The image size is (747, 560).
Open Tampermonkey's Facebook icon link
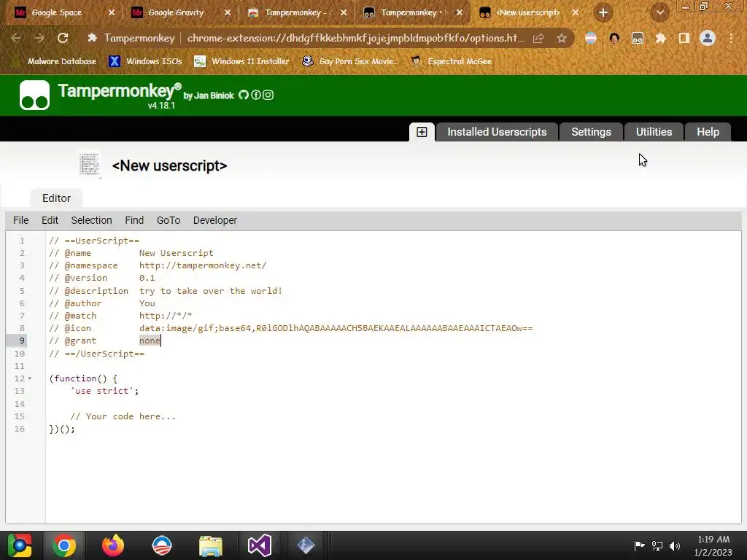(256, 95)
